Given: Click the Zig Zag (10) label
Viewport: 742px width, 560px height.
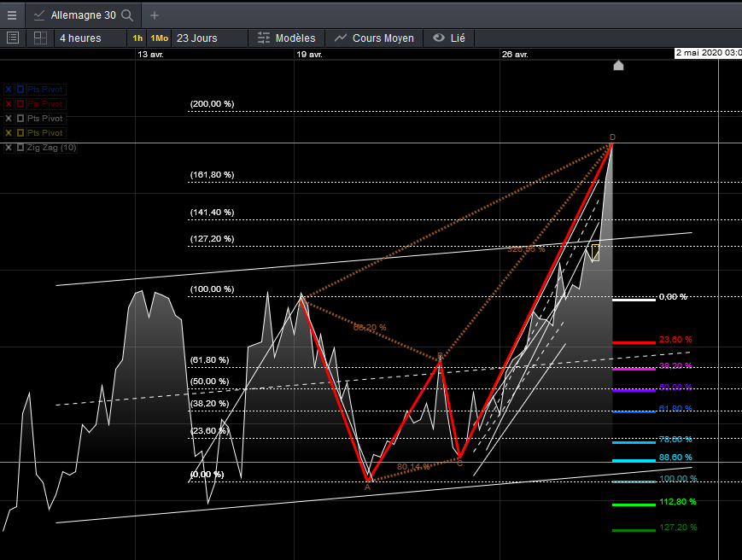Looking at the screenshot, I should [51, 148].
